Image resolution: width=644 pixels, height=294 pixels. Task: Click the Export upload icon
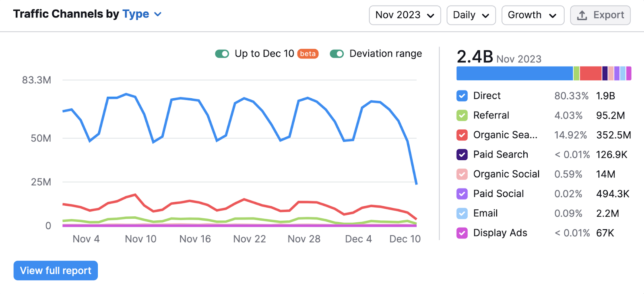point(582,15)
